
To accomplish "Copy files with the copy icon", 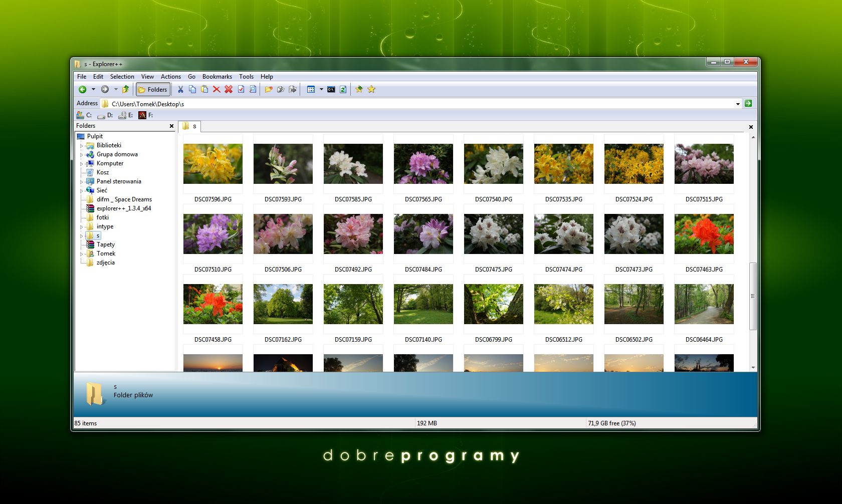I will click(x=193, y=89).
